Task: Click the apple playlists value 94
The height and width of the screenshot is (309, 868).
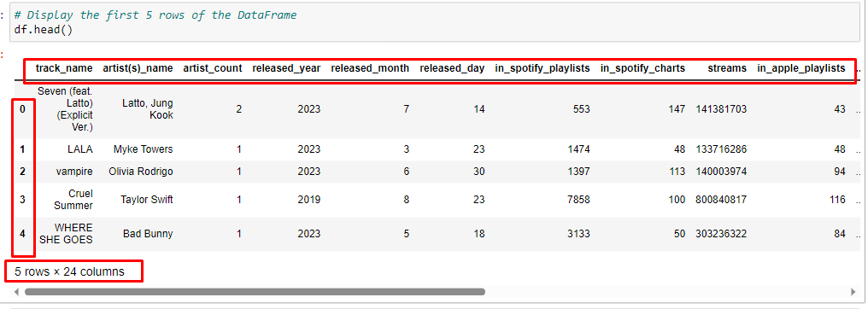Action: pyautogui.click(x=840, y=172)
